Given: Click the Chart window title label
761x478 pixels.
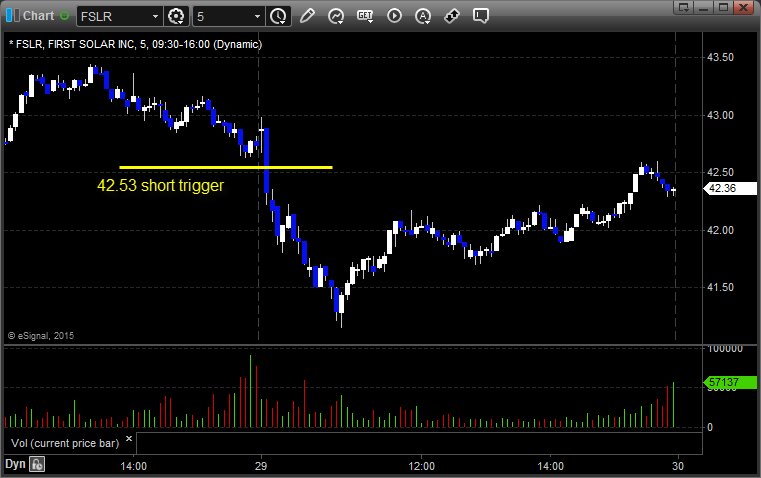Looking at the screenshot, I should (39, 16).
